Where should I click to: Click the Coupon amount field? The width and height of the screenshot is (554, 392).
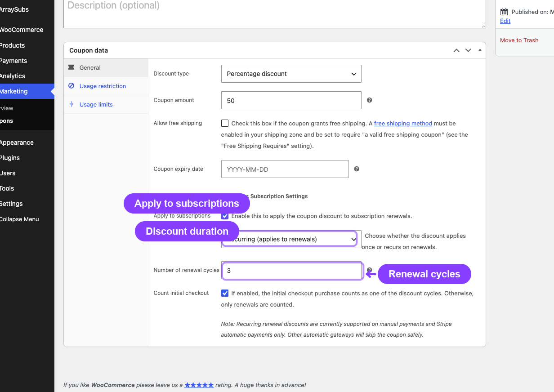pyautogui.click(x=291, y=100)
